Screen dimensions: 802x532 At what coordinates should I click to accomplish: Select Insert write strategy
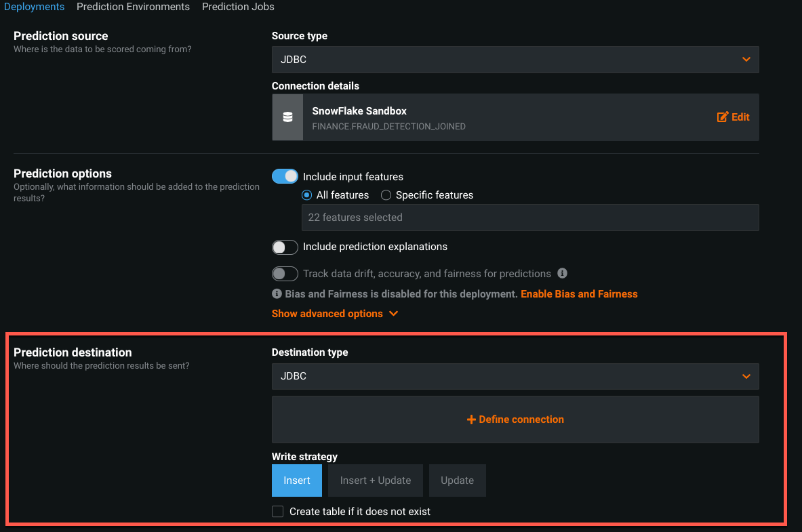tap(297, 480)
